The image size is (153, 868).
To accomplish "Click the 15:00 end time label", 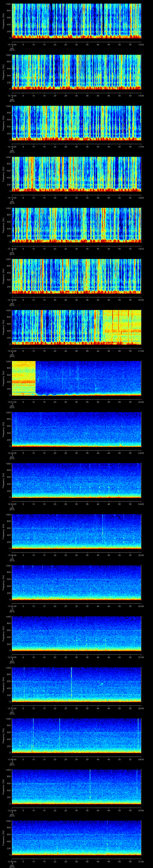I will 141,44.
